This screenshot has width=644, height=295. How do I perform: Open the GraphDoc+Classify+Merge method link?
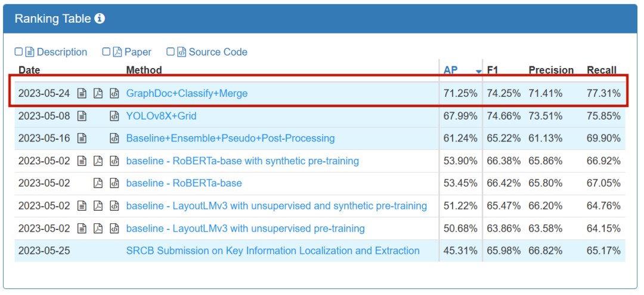[x=187, y=93]
